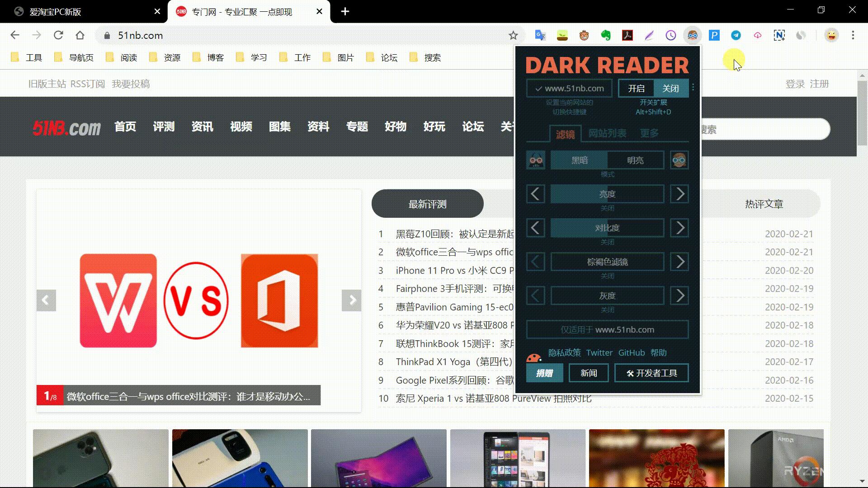Toggle Dark Reader to 开启 (on)

pos(636,89)
